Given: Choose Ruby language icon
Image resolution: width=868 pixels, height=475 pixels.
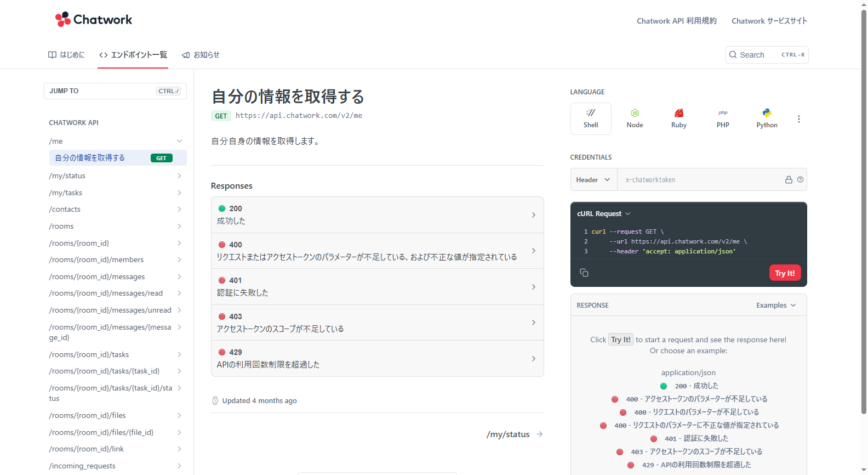Looking at the screenshot, I should point(678,118).
